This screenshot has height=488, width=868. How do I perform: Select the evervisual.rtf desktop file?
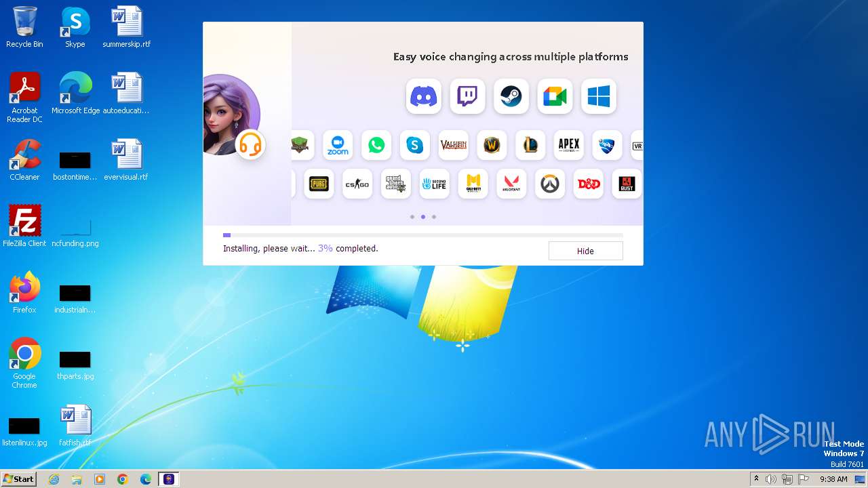(x=126, y=160)
